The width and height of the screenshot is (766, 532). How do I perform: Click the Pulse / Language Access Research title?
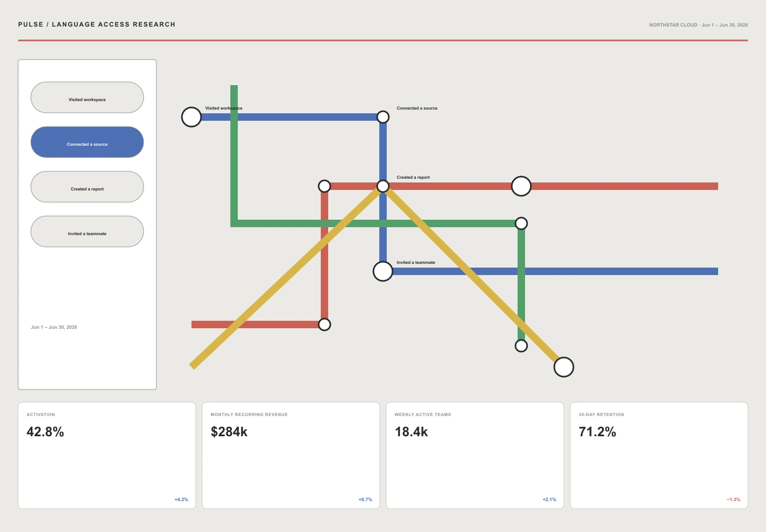point(97,24)
